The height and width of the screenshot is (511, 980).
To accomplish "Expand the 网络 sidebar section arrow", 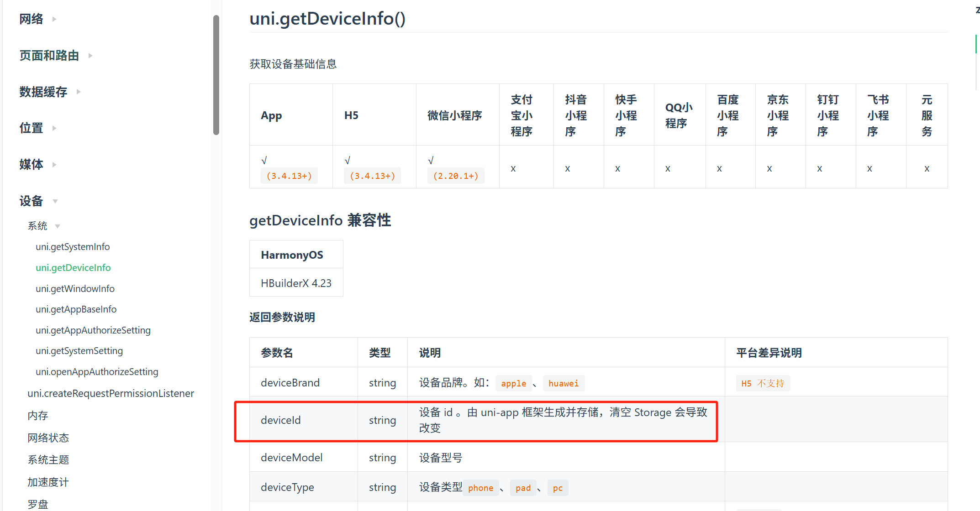I will point(54,19).
